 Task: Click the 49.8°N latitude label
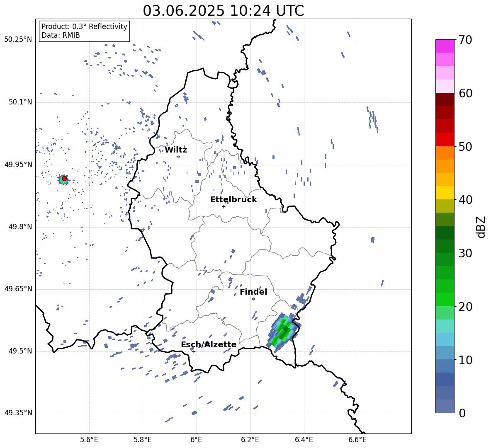[20, 227]
